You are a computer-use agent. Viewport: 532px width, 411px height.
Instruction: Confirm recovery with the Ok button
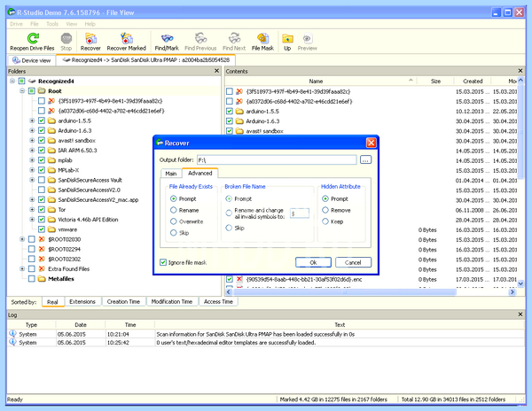pos(313,262)
